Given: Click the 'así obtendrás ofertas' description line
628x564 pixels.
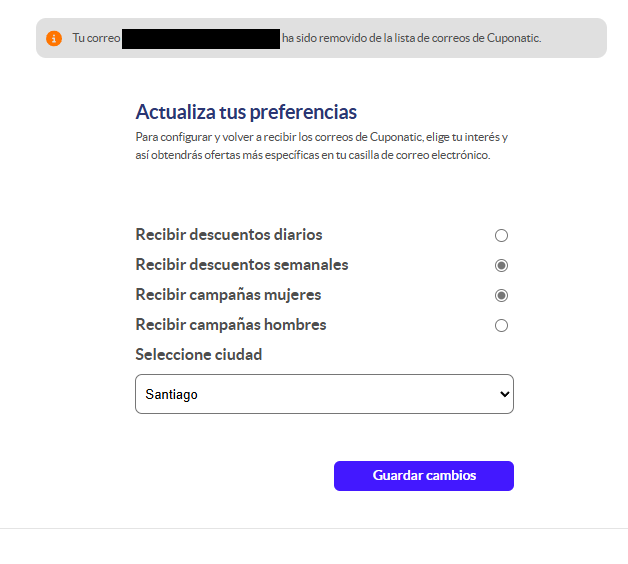Looking at the screenshot, I should (313, 155).
